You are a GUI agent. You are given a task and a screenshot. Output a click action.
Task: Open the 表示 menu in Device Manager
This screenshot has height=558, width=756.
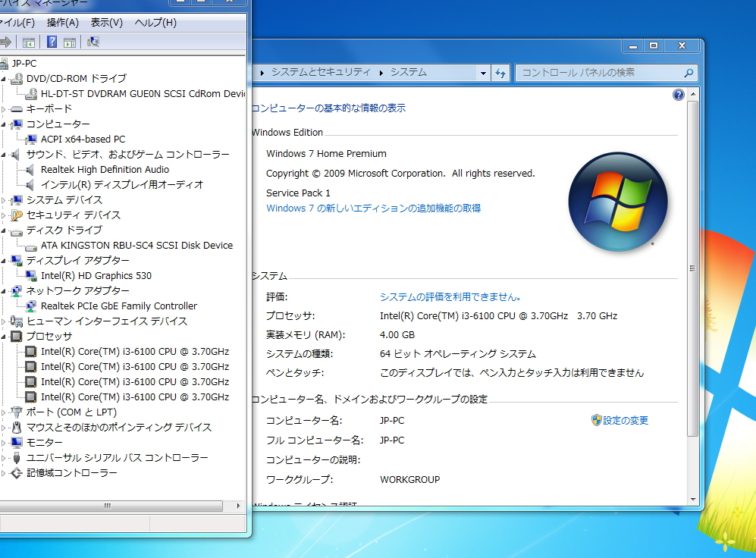tap(106, 22)
